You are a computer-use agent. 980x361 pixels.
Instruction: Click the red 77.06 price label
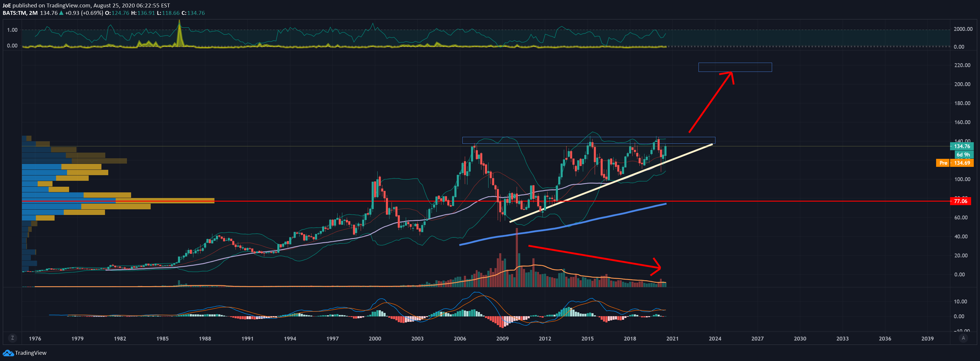(960, 201)
